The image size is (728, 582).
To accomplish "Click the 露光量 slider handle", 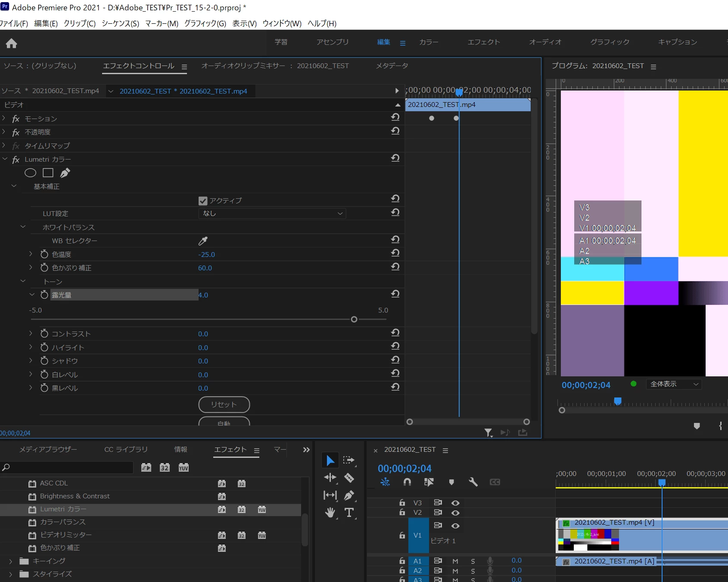I will coord(354,319).
